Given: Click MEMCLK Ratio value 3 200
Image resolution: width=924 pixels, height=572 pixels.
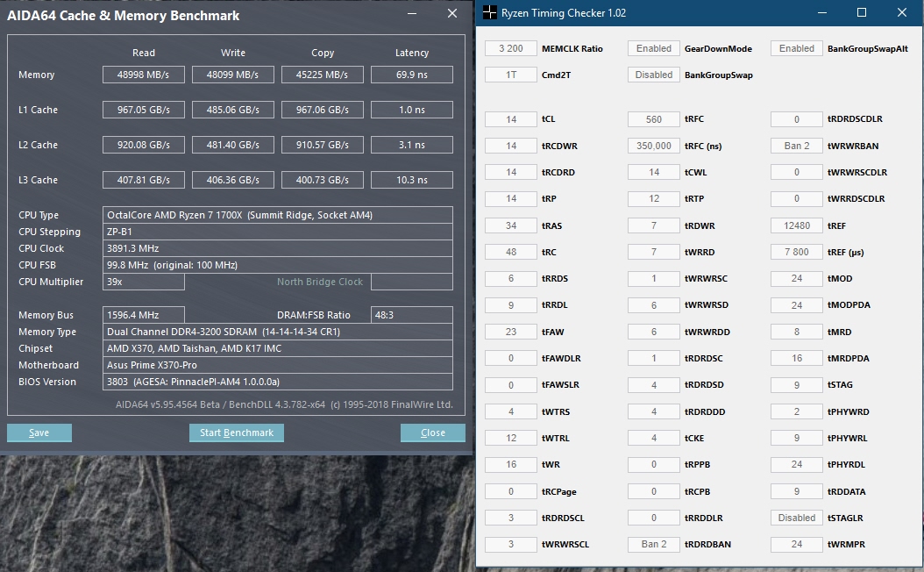Looking at the screenshot, I should coord(511,48).
